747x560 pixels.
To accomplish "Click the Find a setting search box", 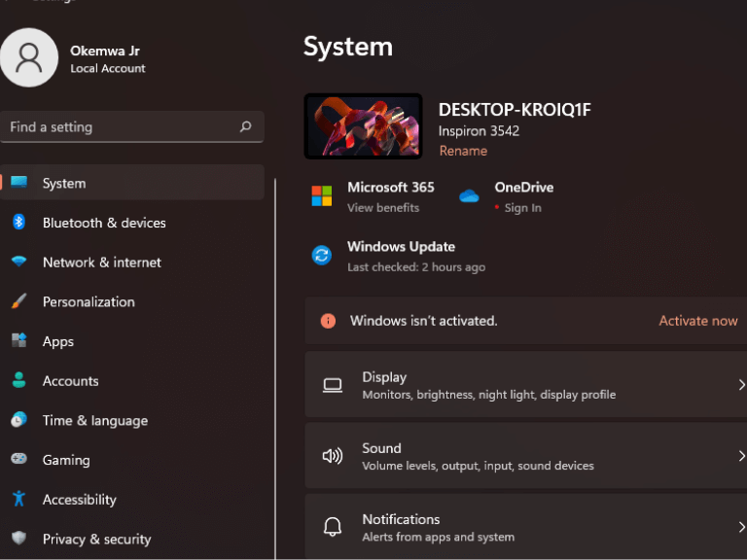I will (132, 126).
